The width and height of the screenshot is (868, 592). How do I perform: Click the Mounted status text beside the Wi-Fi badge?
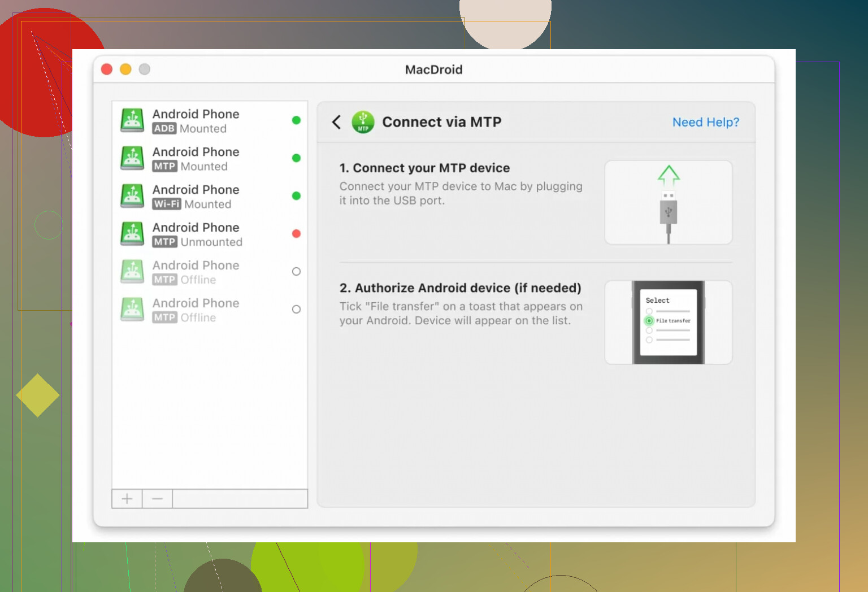point(208,204)
